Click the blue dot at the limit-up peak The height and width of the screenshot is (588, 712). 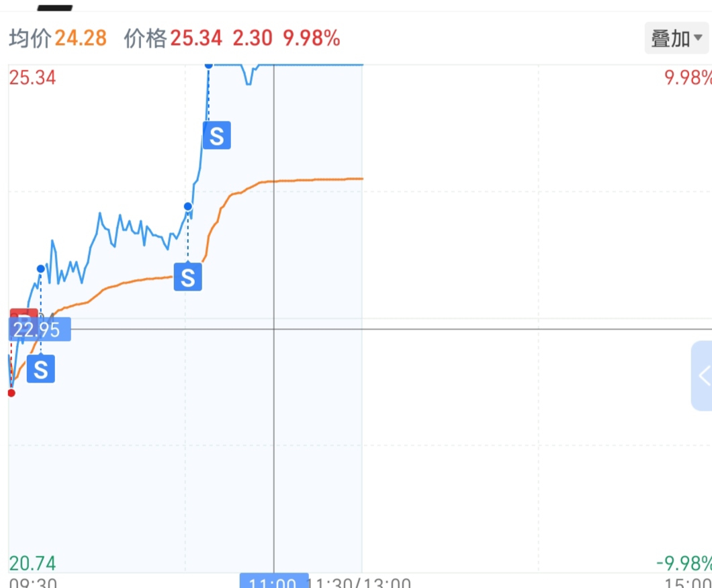(x=208, y=64)
